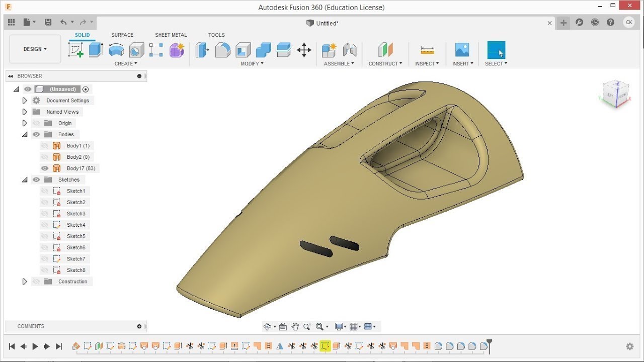Select the Press Pull tool
Viewport: 644px width, 362px height.
[x=202, y=50]
